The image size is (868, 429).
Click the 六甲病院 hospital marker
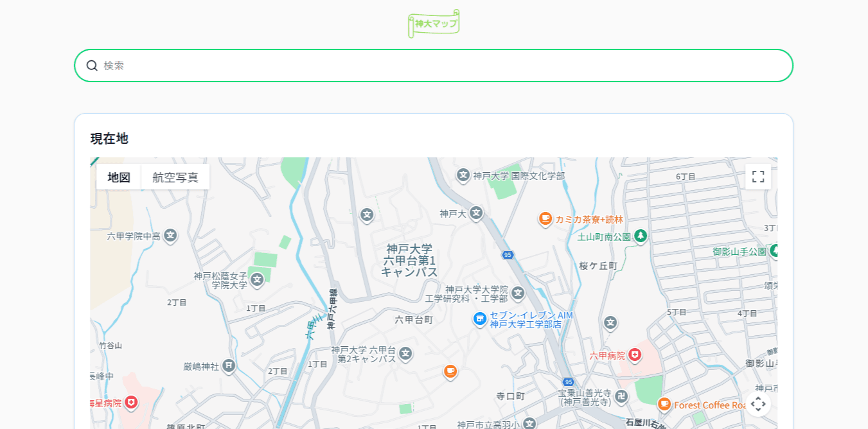click(x=634, y=354)
